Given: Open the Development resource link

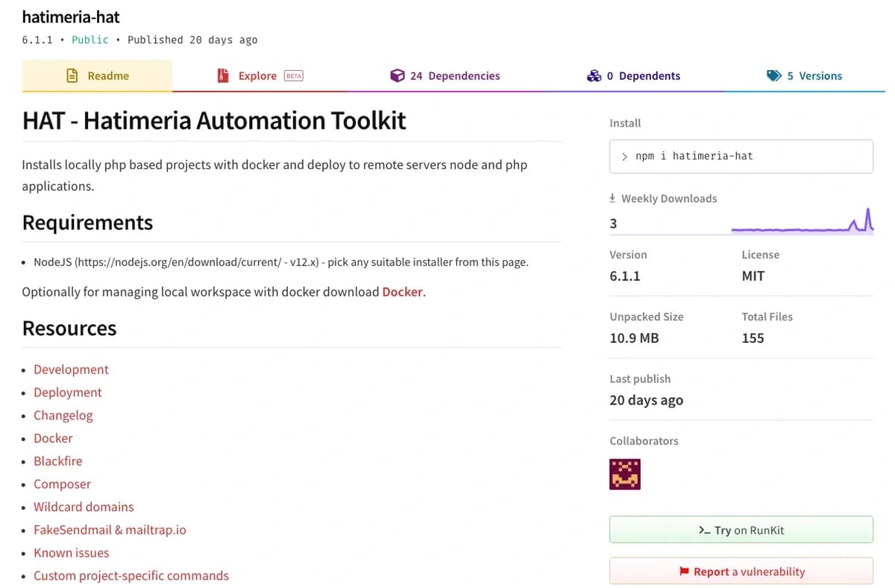Looking at the screenshot, I should coord(71,370).
